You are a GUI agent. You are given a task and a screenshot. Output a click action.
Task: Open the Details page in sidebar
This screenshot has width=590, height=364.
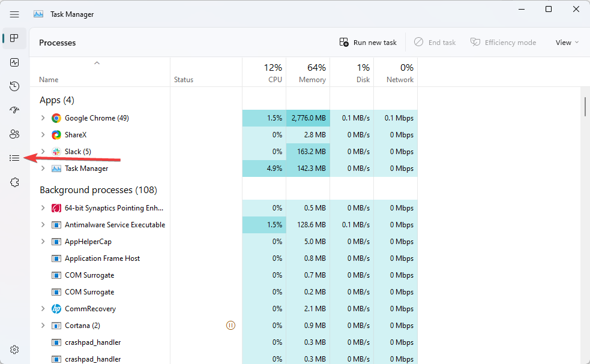point(14,158)
